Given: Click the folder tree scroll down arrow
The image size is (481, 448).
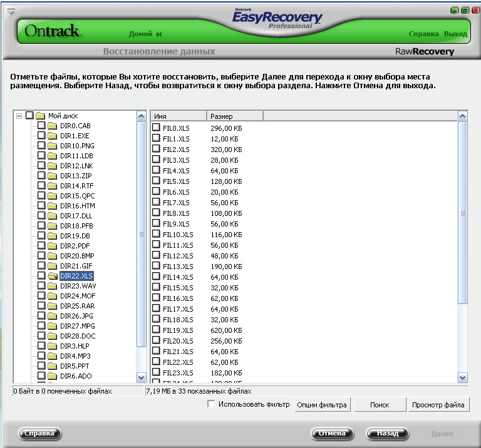Looking at the screenshot, I should pyautogui.click(x=141, y=378).
